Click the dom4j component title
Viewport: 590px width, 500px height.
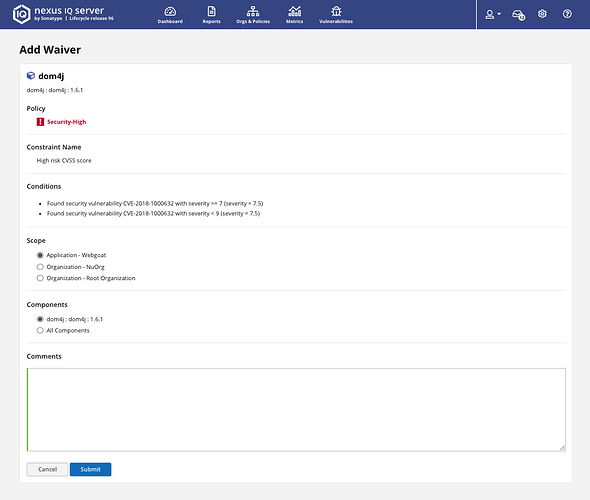pyautogui.click(x=51, y=76)
